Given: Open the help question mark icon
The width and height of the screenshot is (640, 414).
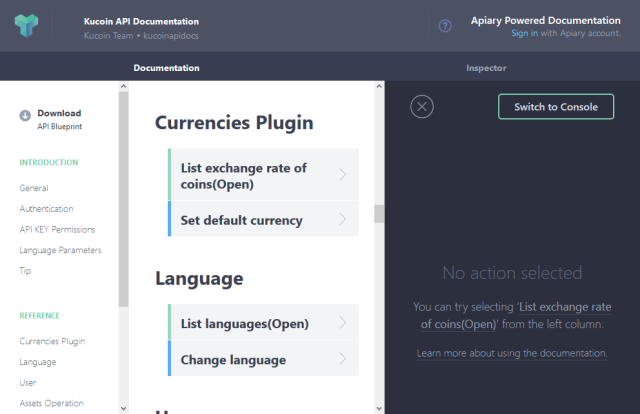Looking at the screenshot, I should pyautogui.click(x=445, y=26).
